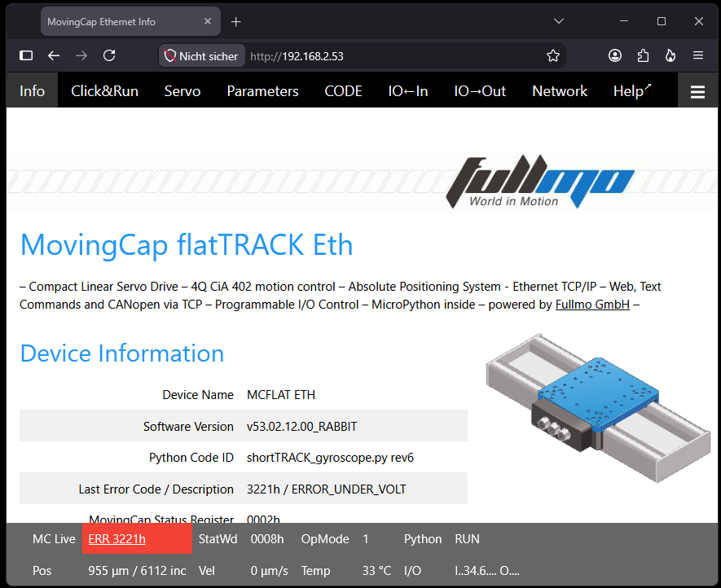Click the 'Python Code ID' label

(x=191, y=458)
